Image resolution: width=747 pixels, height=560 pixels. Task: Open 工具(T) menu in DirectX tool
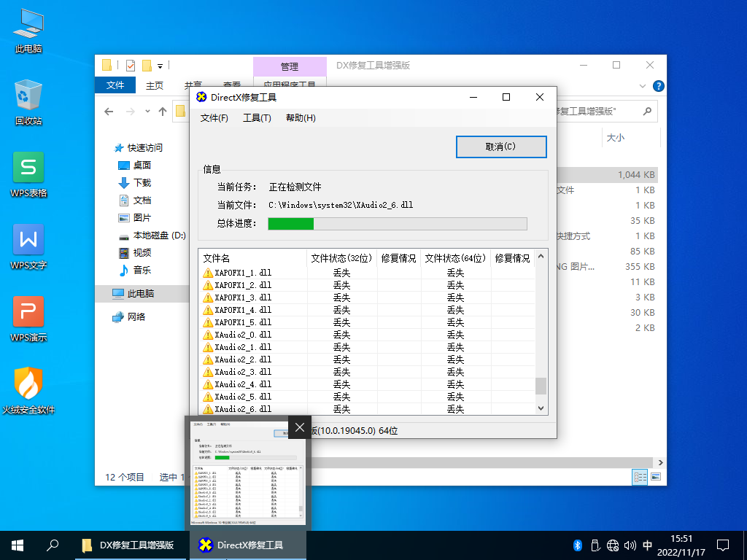coord(257,118)
